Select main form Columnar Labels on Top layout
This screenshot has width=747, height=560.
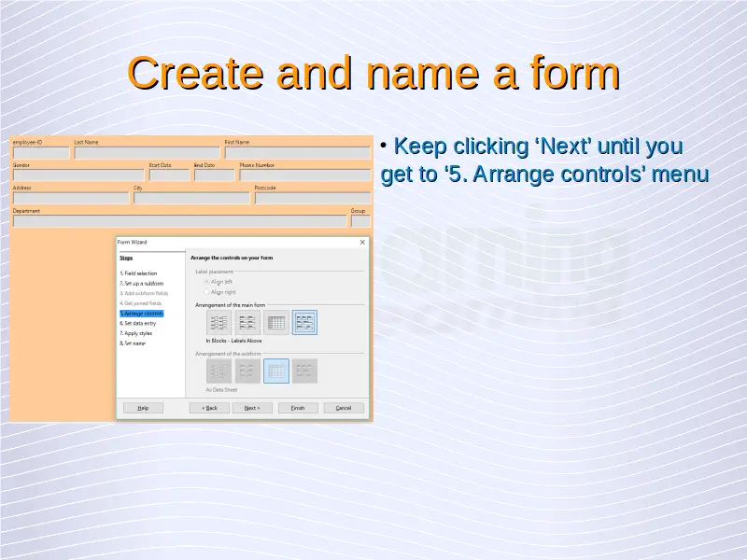tap(247, 322)
